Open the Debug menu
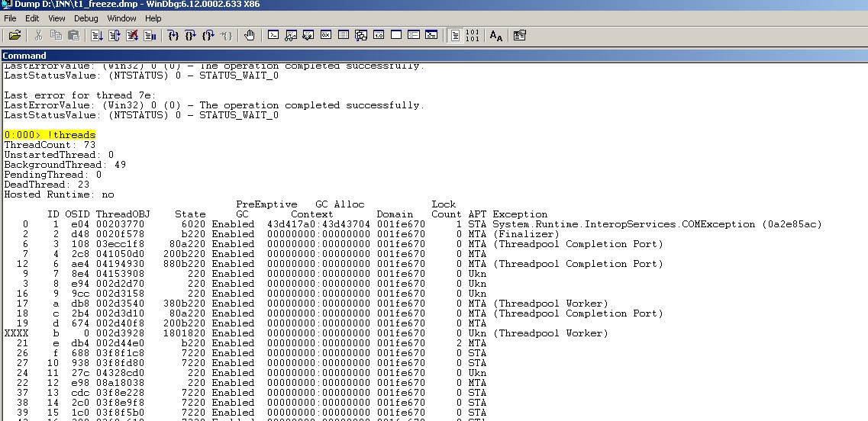This screenshot has height=421, width=868. click(86, 18)
